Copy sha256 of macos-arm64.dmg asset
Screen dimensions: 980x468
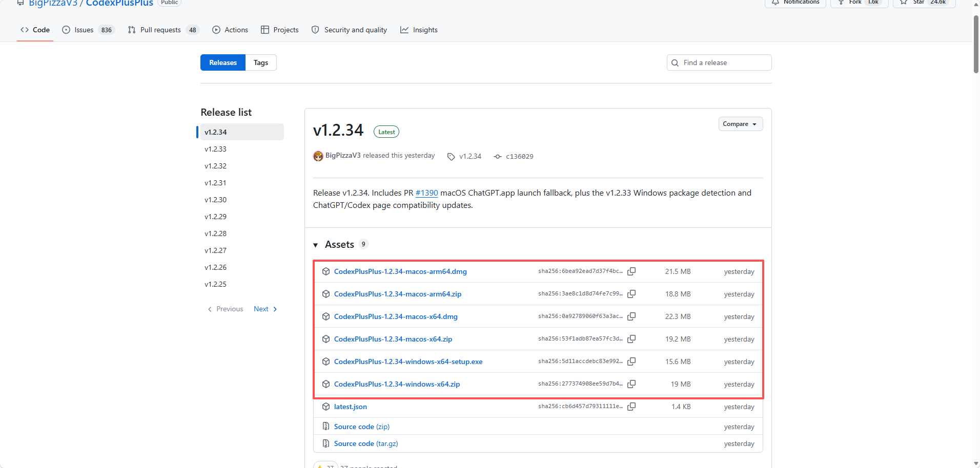click(x=631, y=271)
